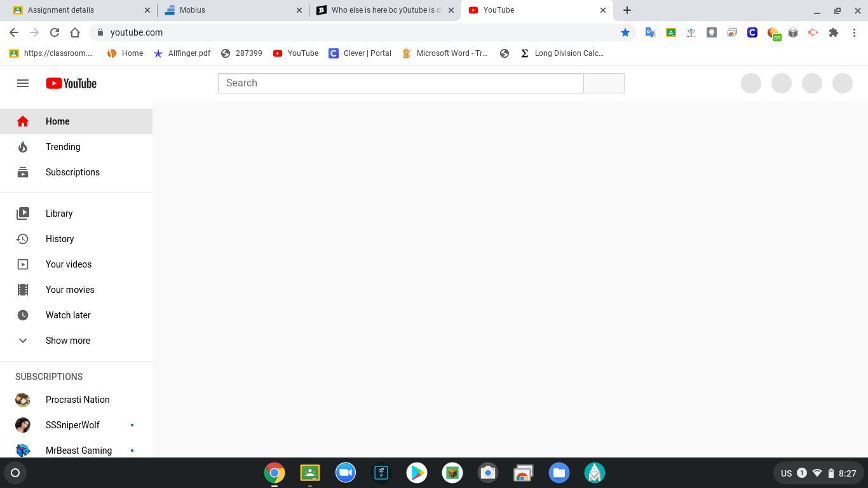Screen dimensions: 868x488
Task: Open the Clever extension icon
Action: tap(752, 32)
